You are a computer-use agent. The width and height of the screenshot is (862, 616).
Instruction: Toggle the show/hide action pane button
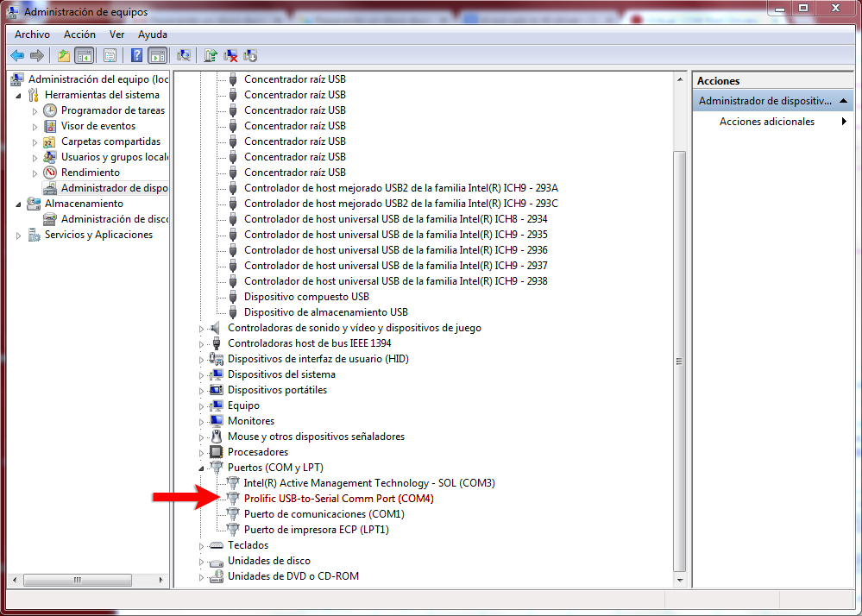click(157, 56)
